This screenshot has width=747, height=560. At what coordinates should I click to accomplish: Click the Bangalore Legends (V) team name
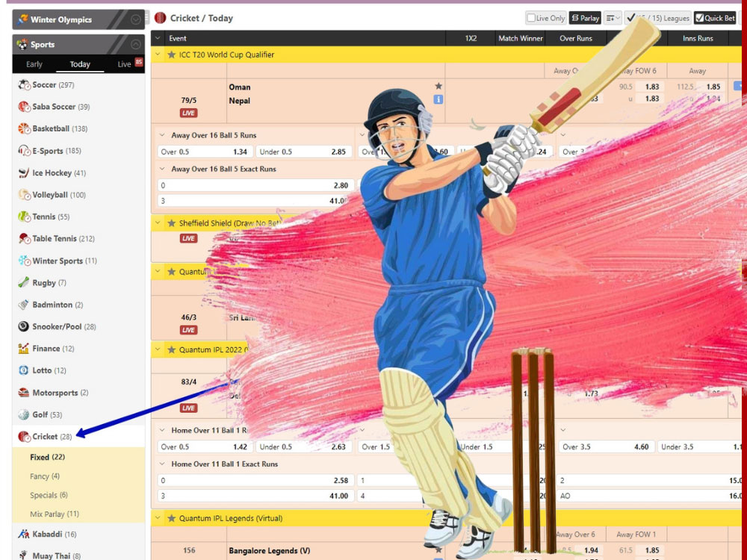tap(269, 550)
